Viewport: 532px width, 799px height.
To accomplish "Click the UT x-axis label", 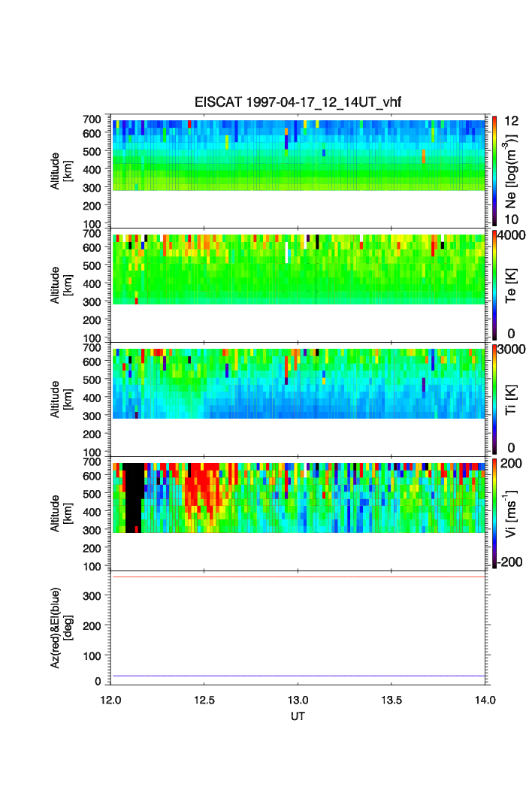I will pyautogui.click(x=298, y=716).
